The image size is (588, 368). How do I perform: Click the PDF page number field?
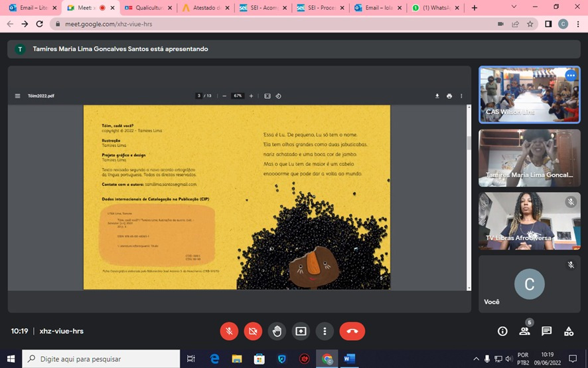tap(198, 96)
